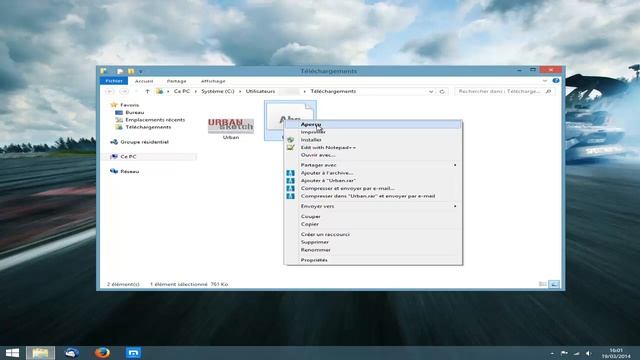Open the address bar history dropdown
The image size is (640, 360).
pyautogui.click(x=431, y=91)
